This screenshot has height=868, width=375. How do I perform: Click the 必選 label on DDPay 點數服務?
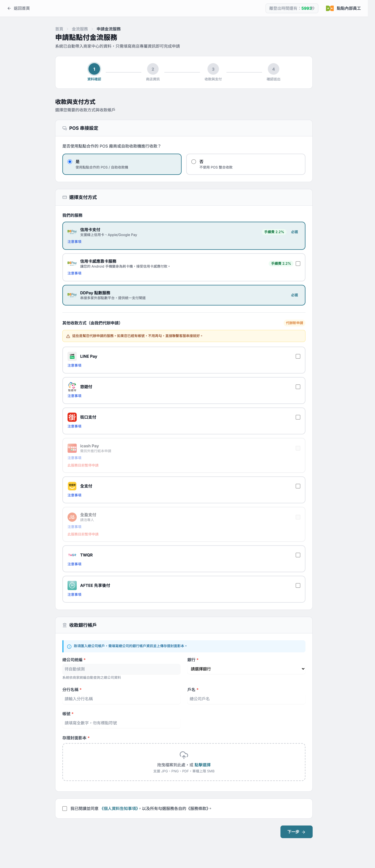coord(294,295)
